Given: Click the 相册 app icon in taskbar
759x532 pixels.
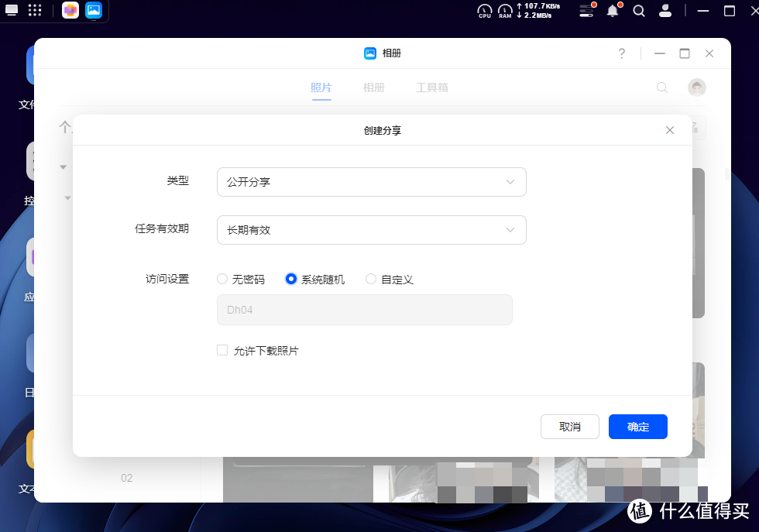Looking at the screenshot, I should click(x=94, y=11).
